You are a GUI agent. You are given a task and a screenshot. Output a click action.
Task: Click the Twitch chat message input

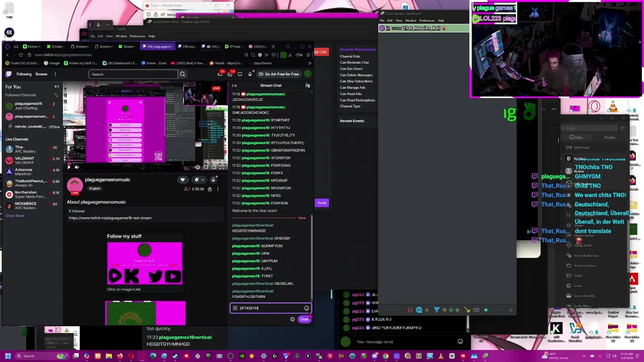(x=270, y=308)
